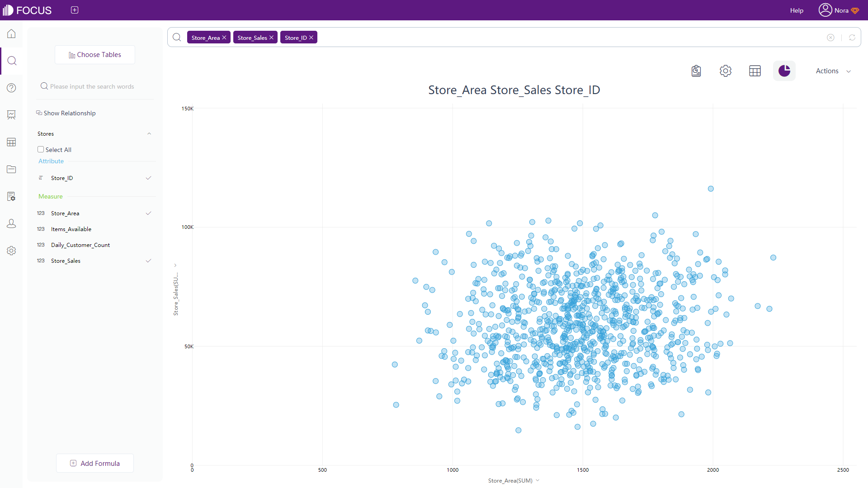Open the data management icon in the sidebar
868x488 pixels.
pyautogui.click(x=11, y=196)
